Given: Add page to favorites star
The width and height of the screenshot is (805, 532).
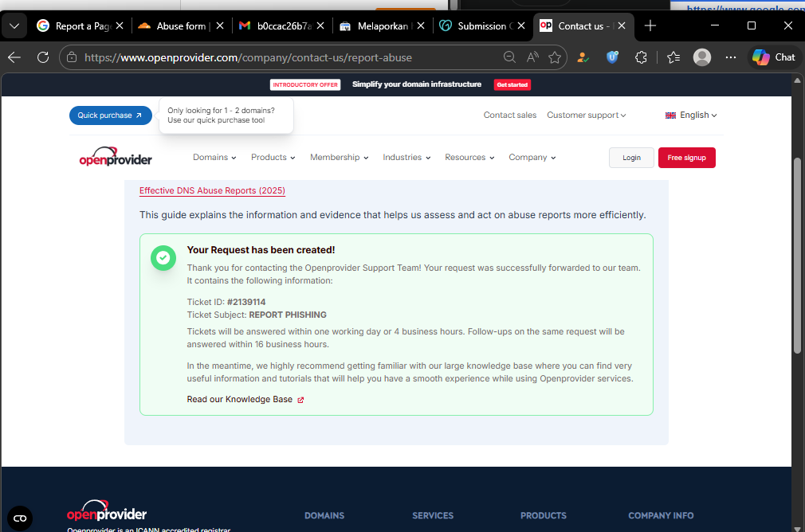Looking at the screenshot, I should [555, 57].
